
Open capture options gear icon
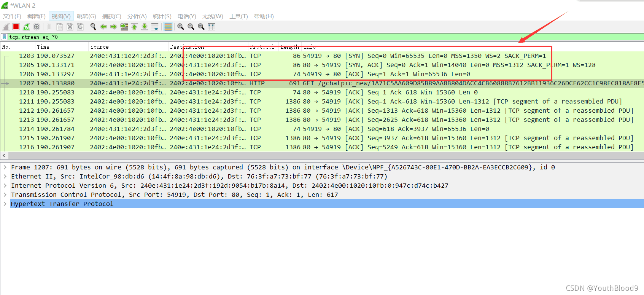(x=37, y=27)
